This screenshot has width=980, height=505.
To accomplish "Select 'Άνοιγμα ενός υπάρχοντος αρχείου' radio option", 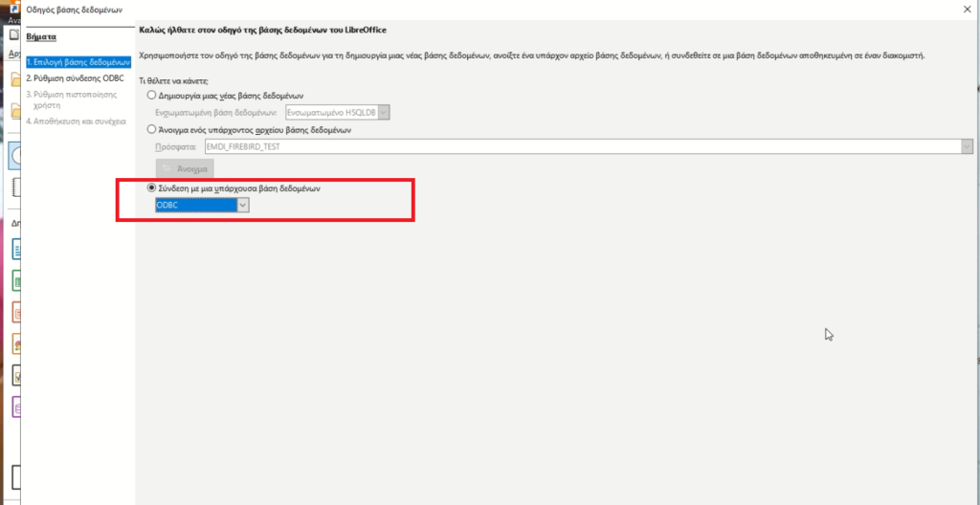I will [150, 128].
